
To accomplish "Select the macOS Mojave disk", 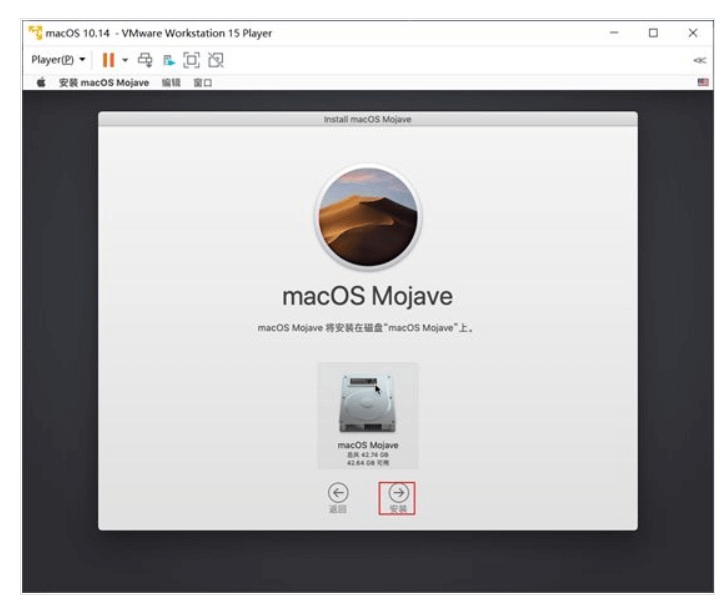I will [367, 414].
